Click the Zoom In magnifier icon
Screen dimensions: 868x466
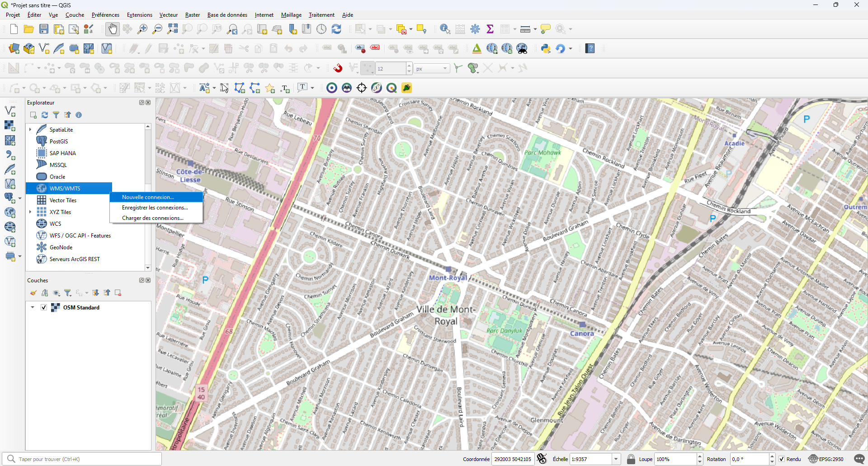tap(142, 29)
